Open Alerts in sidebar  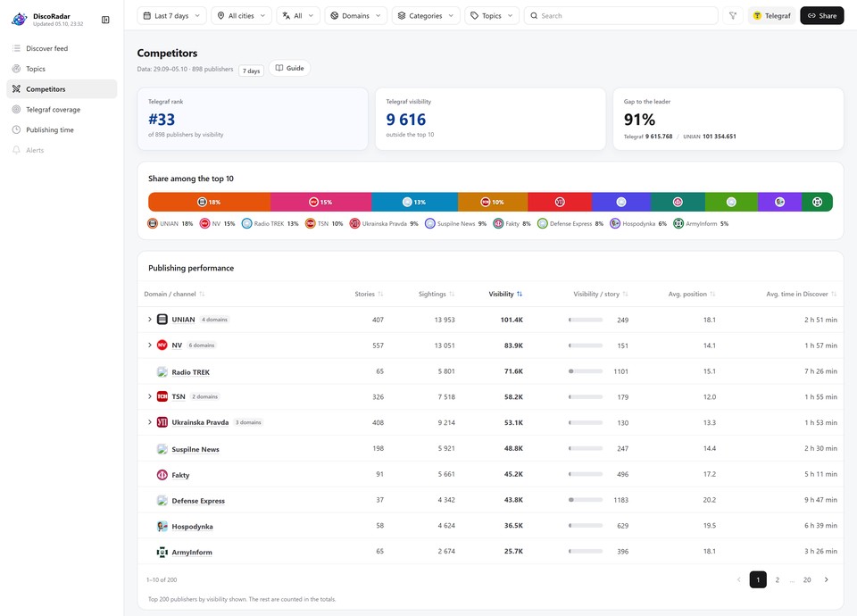[x=62, y=150]
